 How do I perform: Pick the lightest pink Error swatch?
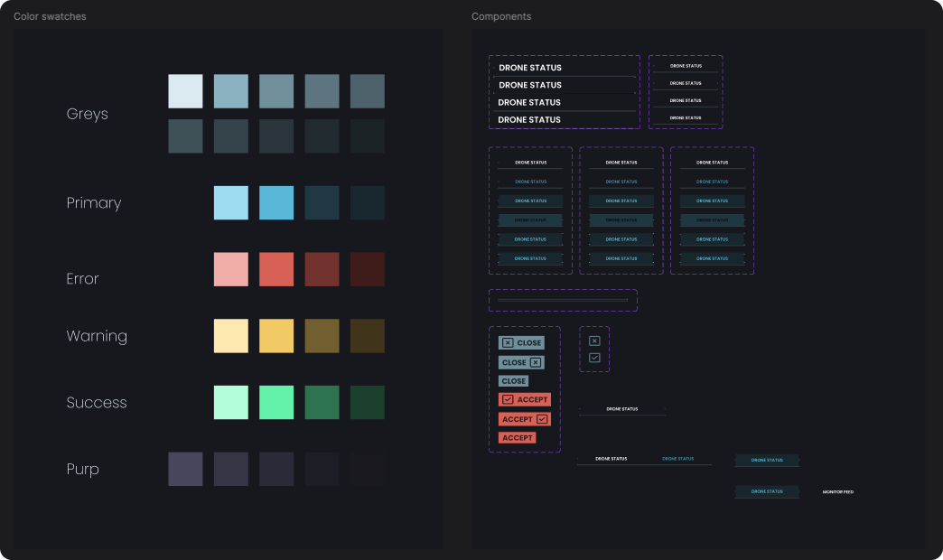point(230,269)
